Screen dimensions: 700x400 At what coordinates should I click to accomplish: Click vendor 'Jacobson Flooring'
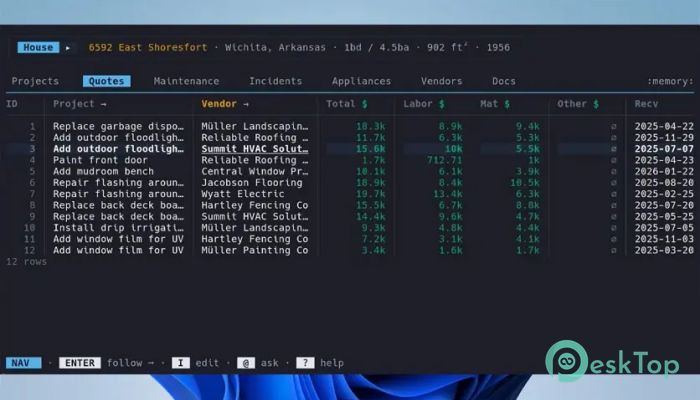click(x=251, y=183)
